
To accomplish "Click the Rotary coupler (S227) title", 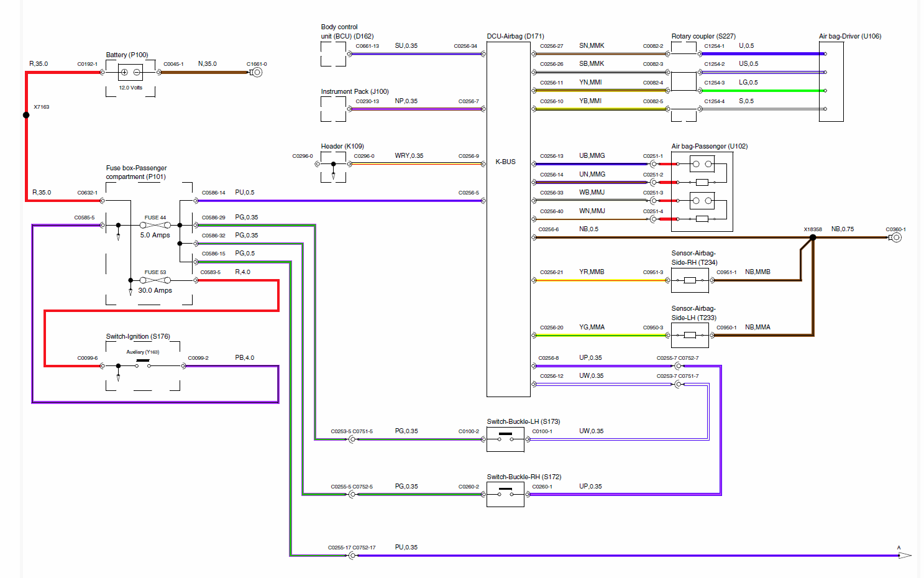I will pyautogui.click(x=703, y=36).
